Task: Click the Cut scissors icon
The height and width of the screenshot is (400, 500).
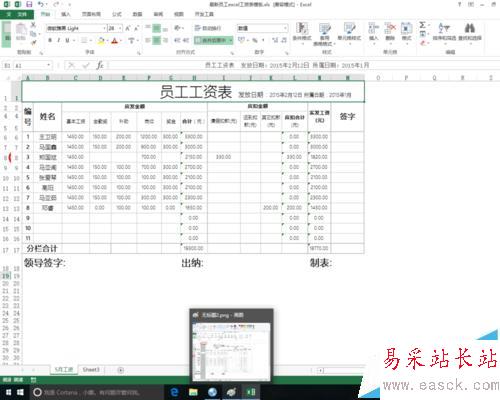Action: point(33,25)
